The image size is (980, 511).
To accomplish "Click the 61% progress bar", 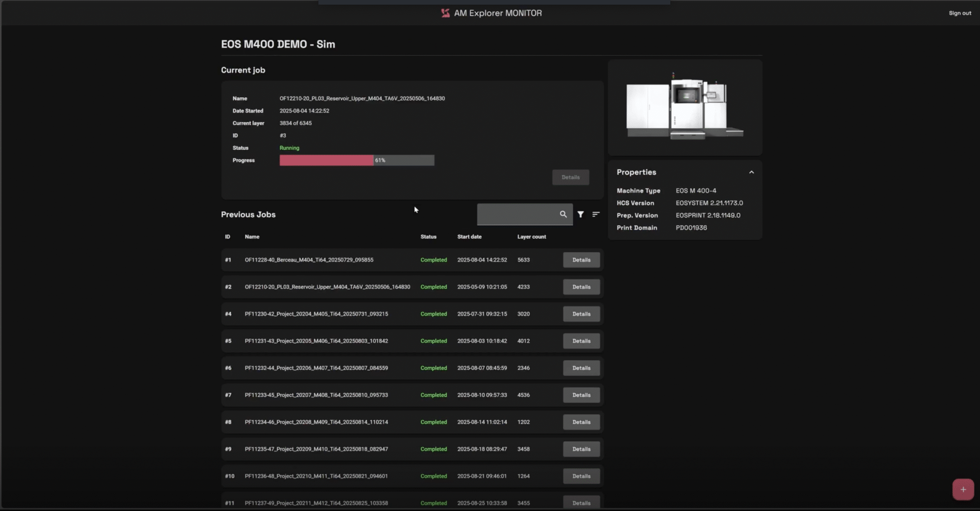I will [356, 160].
